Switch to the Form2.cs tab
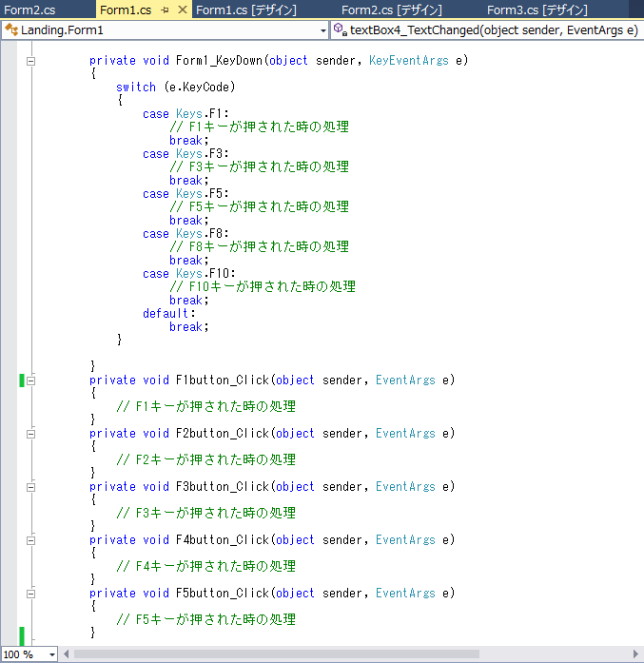 pos(29,10)
